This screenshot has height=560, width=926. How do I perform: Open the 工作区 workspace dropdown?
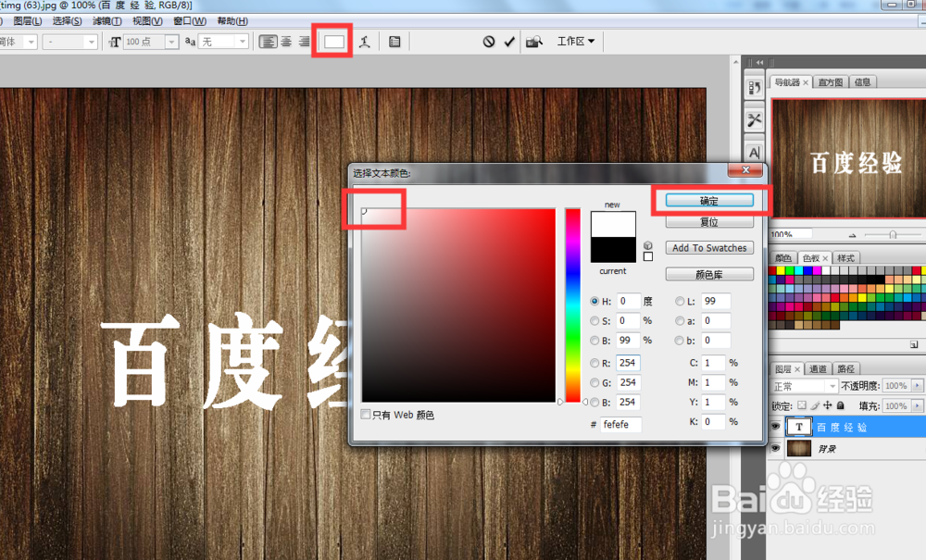tap(576, 42)
